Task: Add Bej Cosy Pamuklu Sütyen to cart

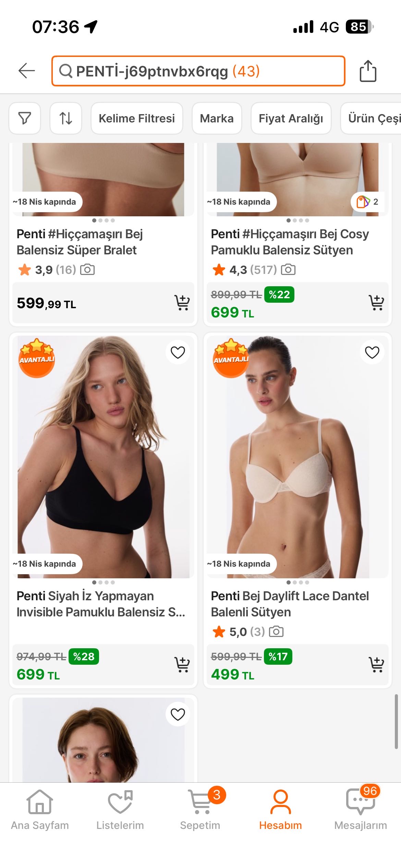Action: coord(376,303)
